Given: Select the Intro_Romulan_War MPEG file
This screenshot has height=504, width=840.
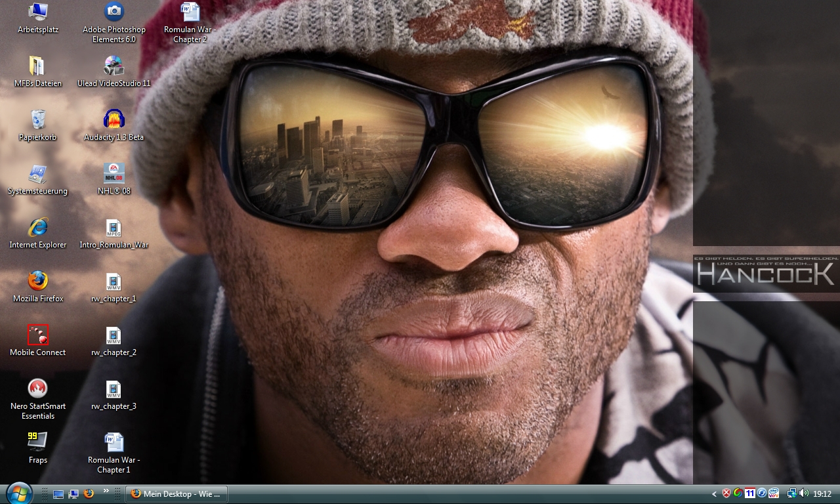Looking at the screenshot, I should tap(114, 228).
